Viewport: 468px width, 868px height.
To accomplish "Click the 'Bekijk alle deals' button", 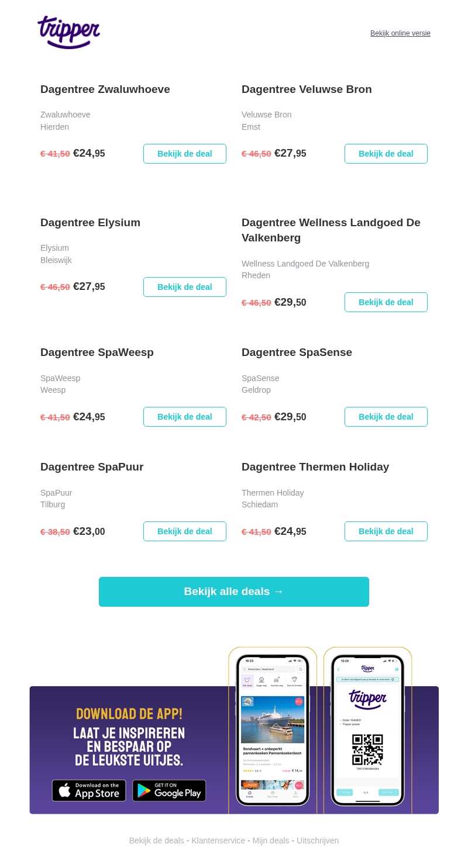I will click(x=234, y=592).
